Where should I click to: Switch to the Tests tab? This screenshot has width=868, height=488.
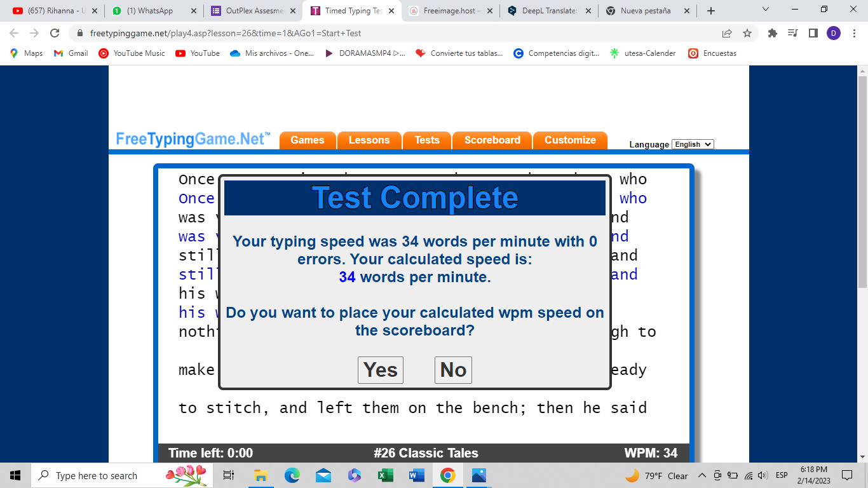[x=427, y=140]
